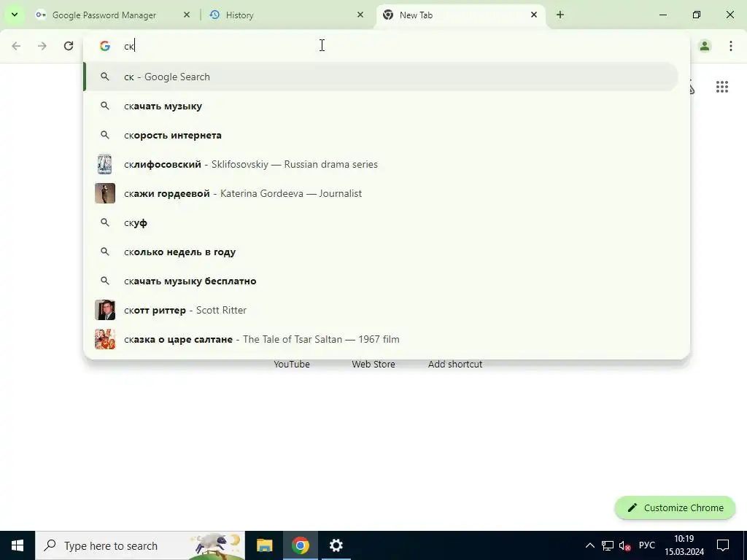747x560 pixels.
Task: Open the YouTube shortcut
Action: (x=292, y=364)
